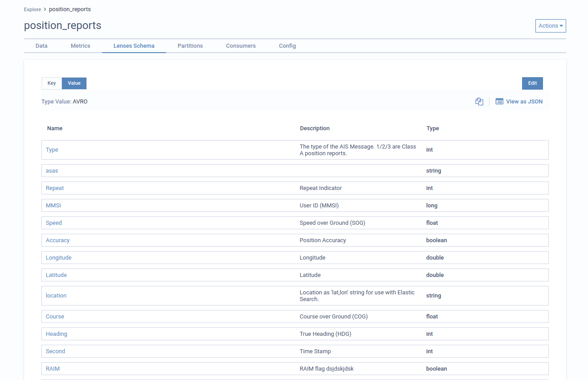The width and height of the screenshot is (588, 380).
Task: Click the Elastic Search location description
Action: 357,296
